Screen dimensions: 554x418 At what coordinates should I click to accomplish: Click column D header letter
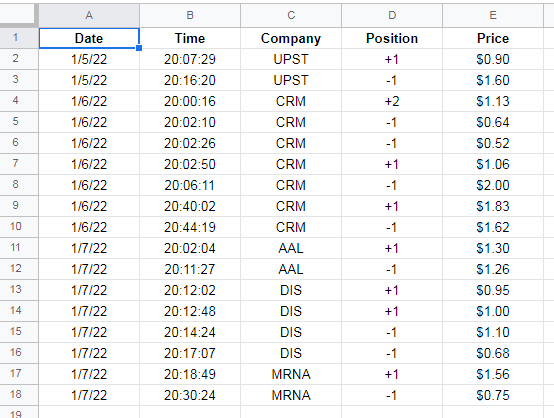click(392, 15)
